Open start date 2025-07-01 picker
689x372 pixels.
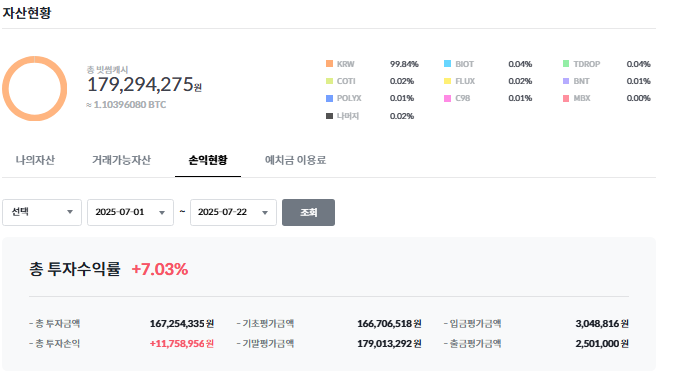(x=130, y=212)
